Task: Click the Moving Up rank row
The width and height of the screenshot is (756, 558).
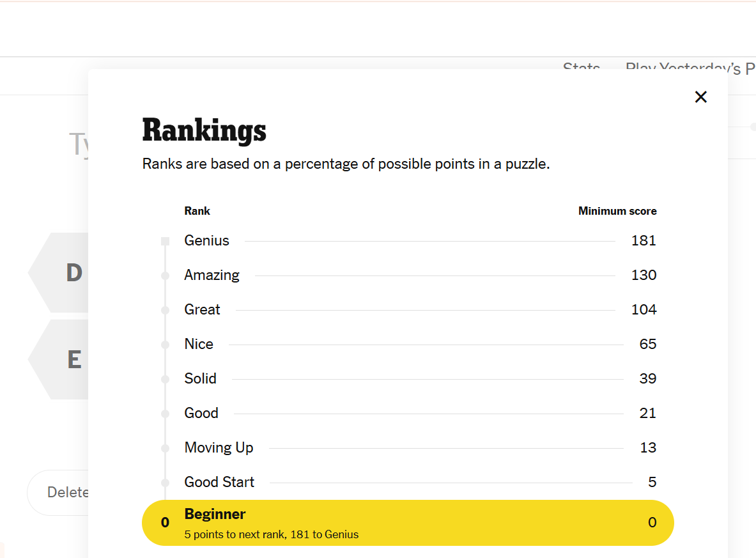Action: (x=219, y=447)
